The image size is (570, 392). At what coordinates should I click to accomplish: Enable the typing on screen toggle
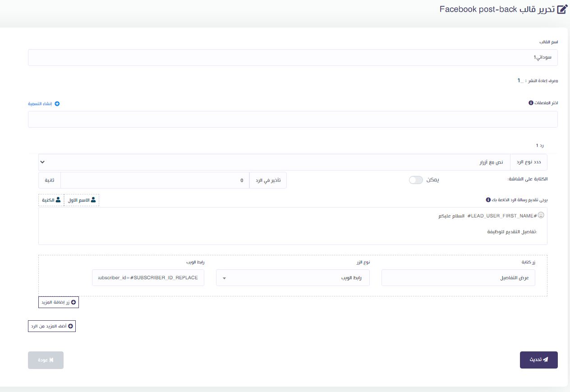pyautogui.click(x=416, y=180)
